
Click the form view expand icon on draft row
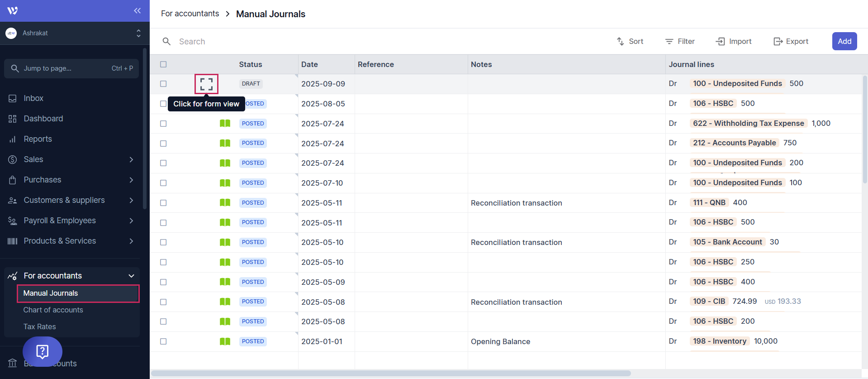(x=206, y=84)
